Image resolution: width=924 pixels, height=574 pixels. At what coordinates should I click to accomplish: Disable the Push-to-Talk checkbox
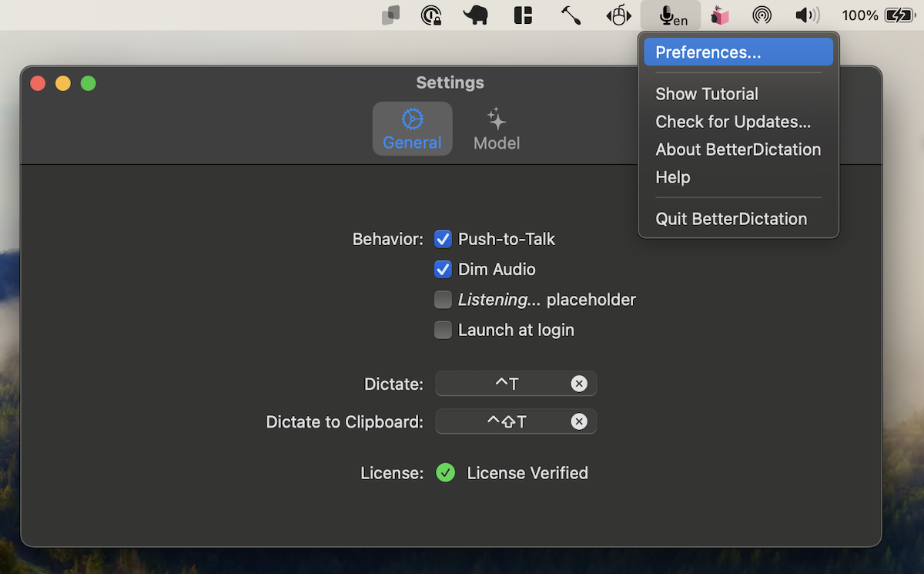pos(443,240)
